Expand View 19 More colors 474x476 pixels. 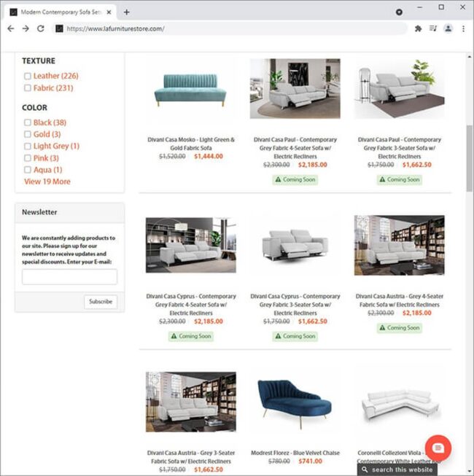click(x=47, y=182)
